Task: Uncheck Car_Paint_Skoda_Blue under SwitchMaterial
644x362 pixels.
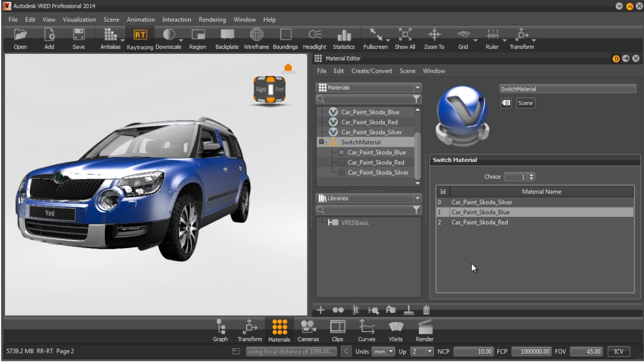Action: pyautogui.click(x=342, y=153)
